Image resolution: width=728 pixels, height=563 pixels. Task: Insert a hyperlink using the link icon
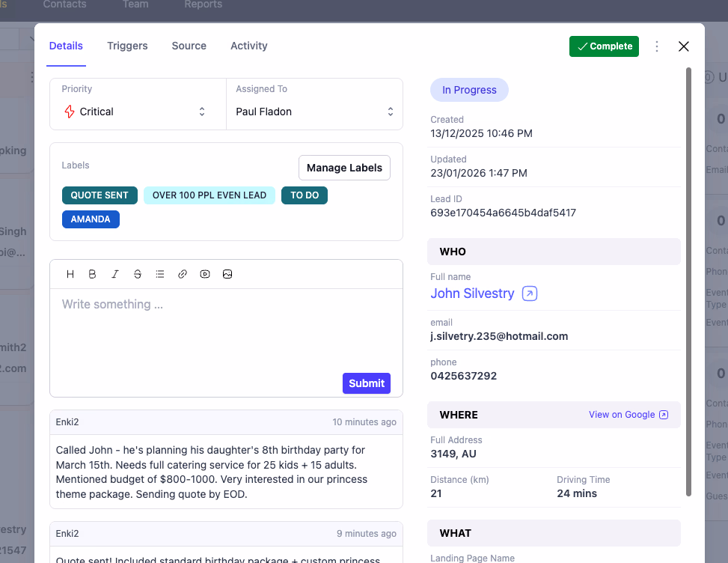182,274
